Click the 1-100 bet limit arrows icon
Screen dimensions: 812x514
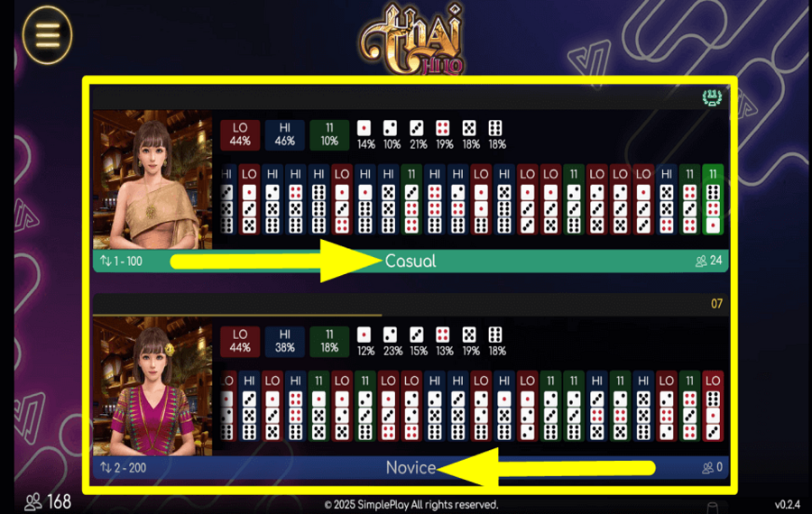tap(106, 261)
